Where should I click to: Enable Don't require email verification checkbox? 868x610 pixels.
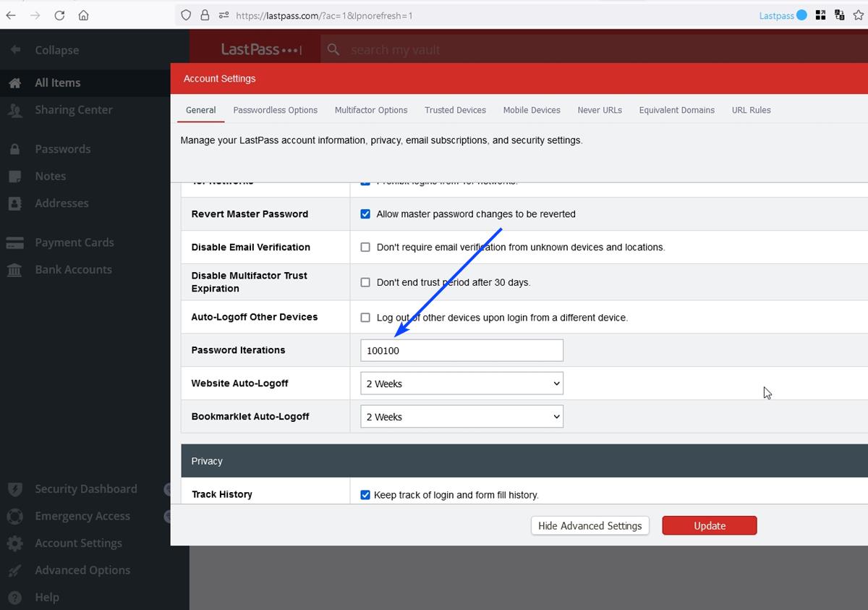coord(365,247)
